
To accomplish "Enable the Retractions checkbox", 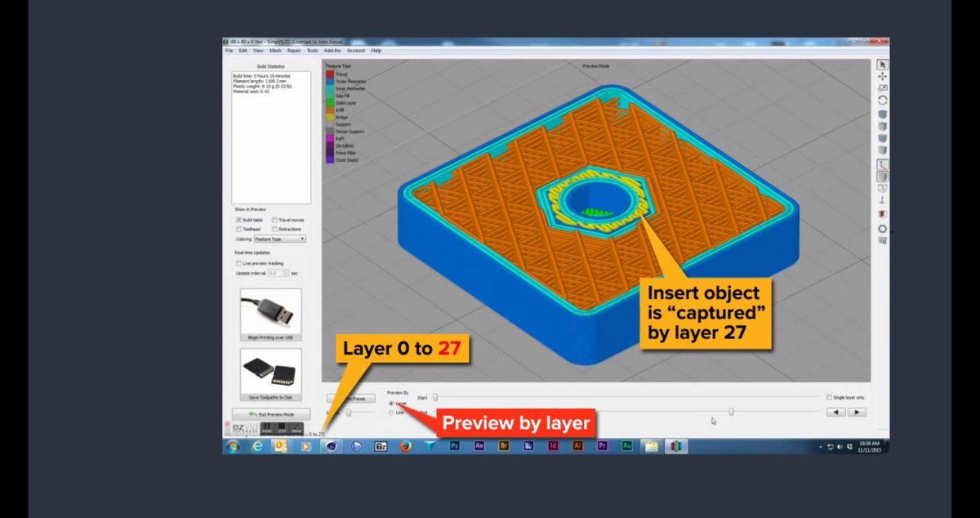I will pyautogui.click(x=274, y=229).
